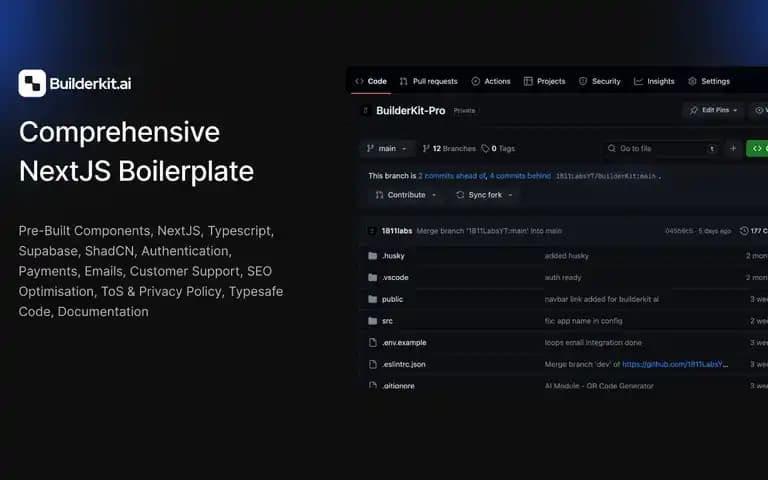
Task: Click 'navbar link added for builderkit ai' message
Action: click(x=601, y=299)
